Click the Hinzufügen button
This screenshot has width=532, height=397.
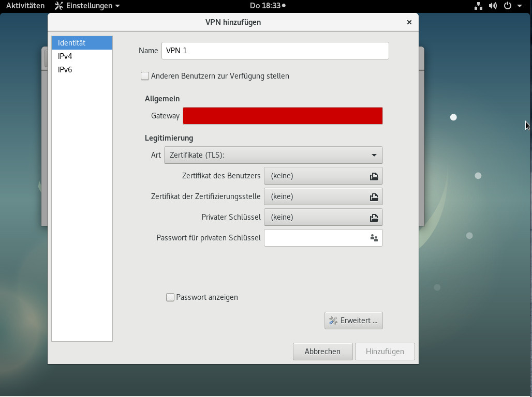coord(385,352)
